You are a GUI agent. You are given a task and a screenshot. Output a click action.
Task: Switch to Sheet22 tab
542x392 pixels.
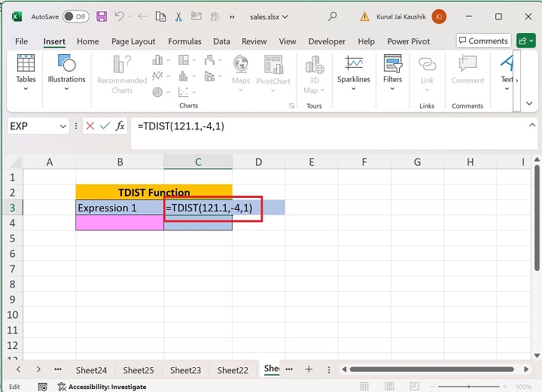[x=233, y=370]
